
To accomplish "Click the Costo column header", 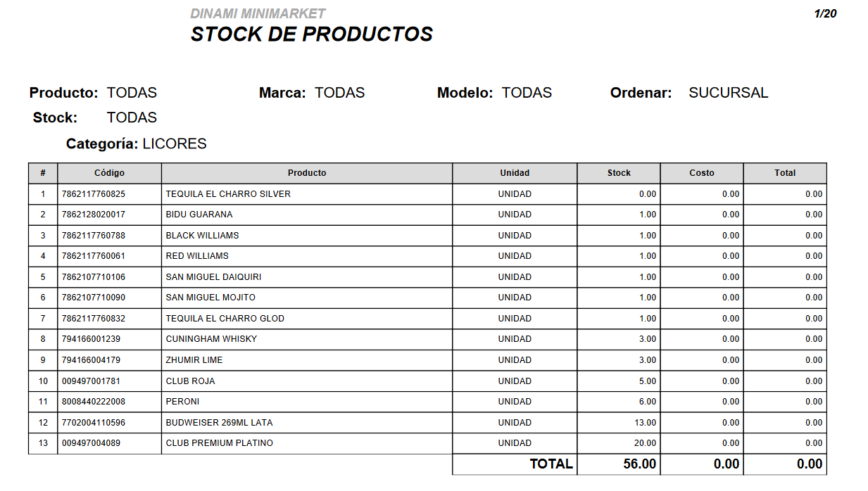I will pos(702,173).
